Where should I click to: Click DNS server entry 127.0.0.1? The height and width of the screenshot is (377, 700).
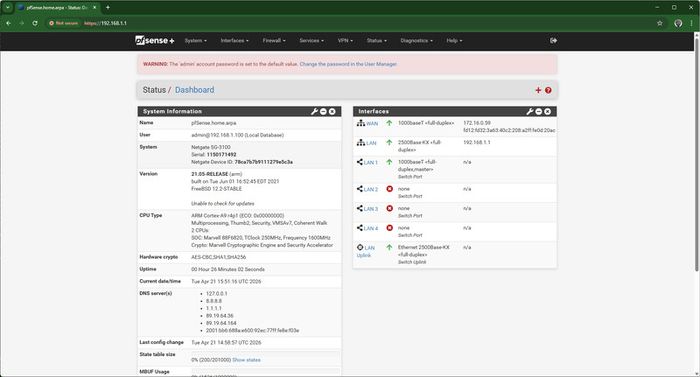click(217, 293)
